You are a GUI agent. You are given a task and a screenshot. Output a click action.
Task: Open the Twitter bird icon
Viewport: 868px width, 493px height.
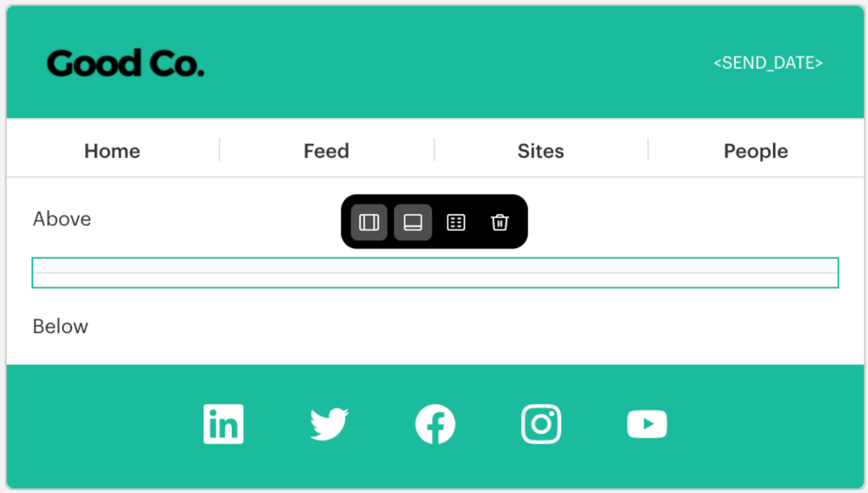point(329,424)
